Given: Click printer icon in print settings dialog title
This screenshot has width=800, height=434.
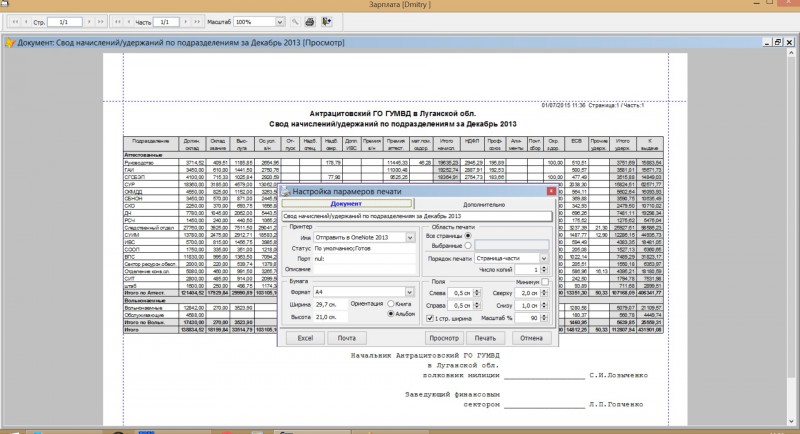Looking at the screenshot, I should coord(285,191).
